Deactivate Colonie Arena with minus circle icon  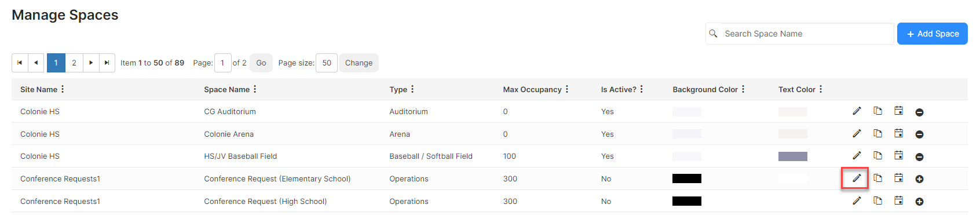tap(919, 134)
